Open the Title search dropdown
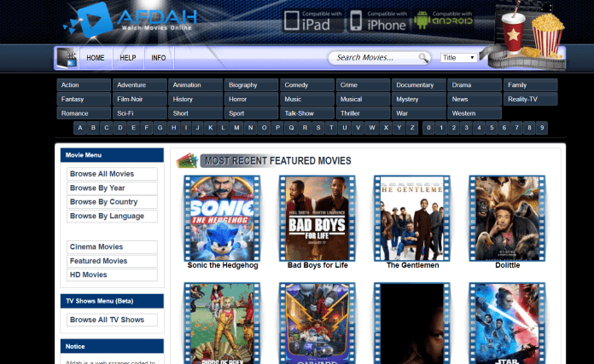Image resolution: width=594 pixels, height=364 pixels. 458,57
